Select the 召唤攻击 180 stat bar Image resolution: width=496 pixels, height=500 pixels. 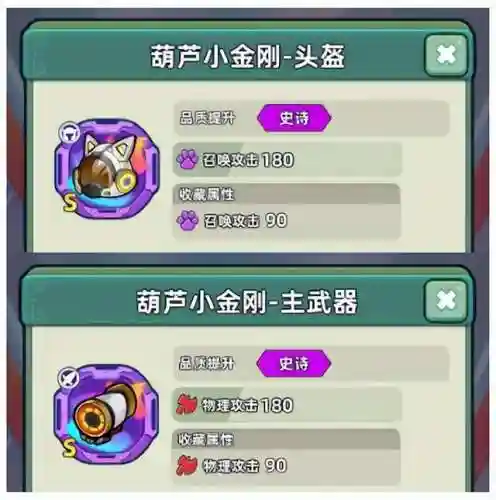click(287, 159)
